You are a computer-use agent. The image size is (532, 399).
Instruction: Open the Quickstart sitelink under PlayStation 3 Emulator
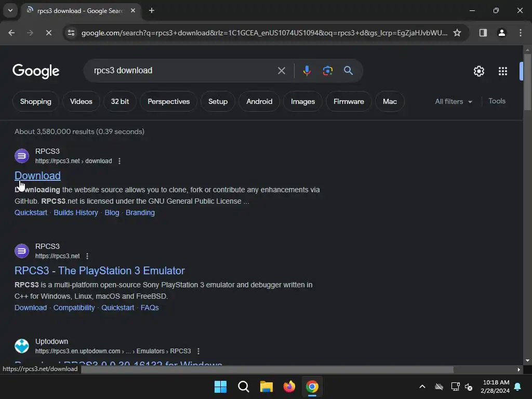tap(118, 308)
